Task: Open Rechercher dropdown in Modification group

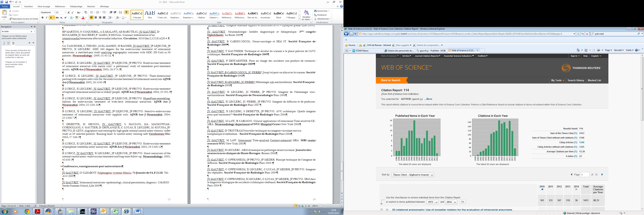Action: coord(322,11)
